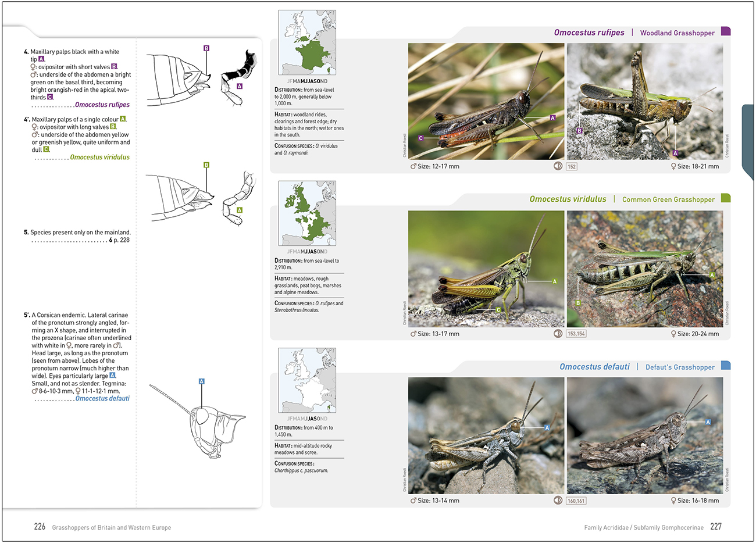Click purple C marker on male rufipes photo

pyautogui.click(x=420, y=138)
